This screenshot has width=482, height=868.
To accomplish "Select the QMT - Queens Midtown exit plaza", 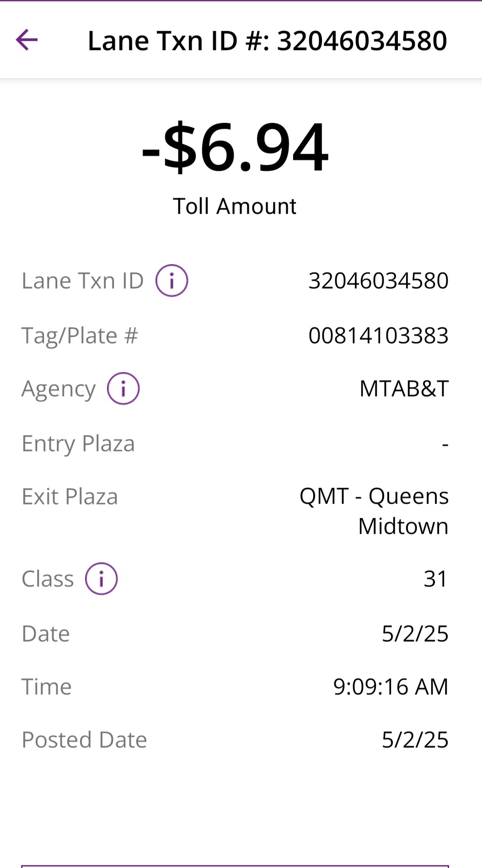I will point(374,511).
